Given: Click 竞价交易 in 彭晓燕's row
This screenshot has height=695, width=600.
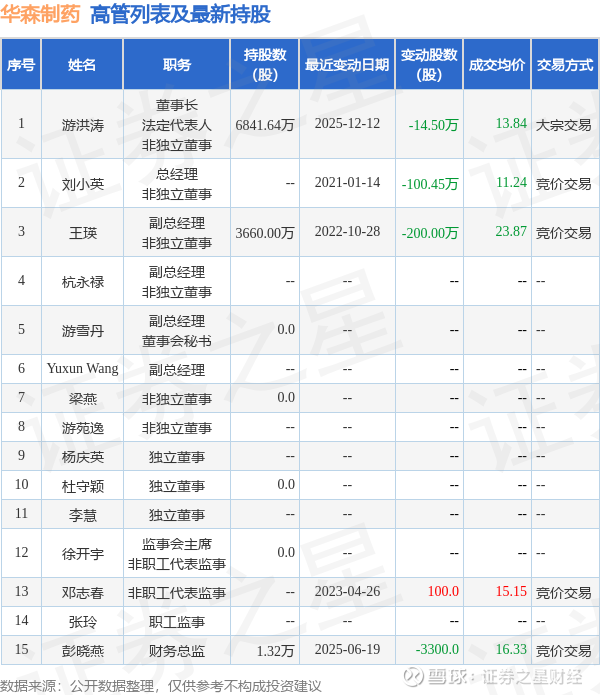Looking at the screenshot, I should tap(563, 651).
